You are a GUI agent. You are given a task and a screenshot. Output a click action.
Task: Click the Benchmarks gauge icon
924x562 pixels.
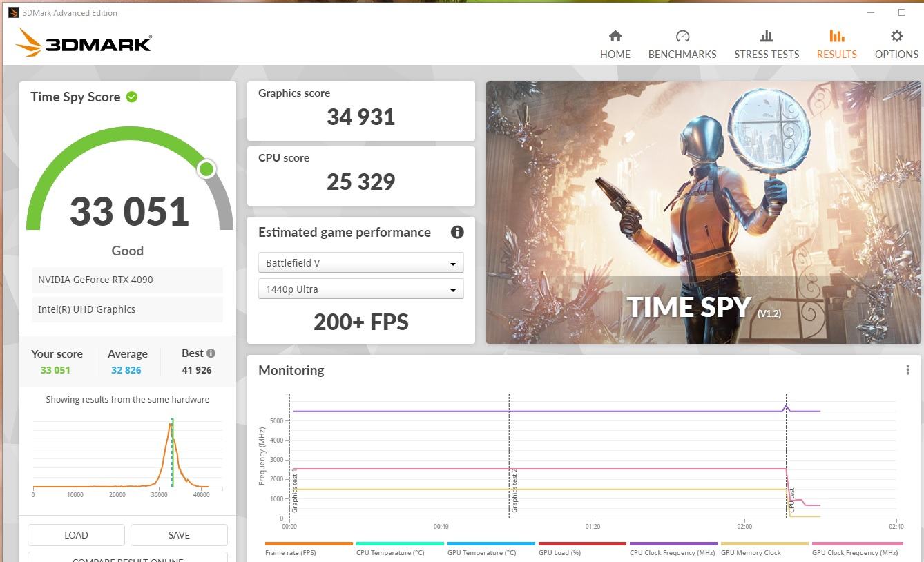pyautogui.click(x=682, y=36)
